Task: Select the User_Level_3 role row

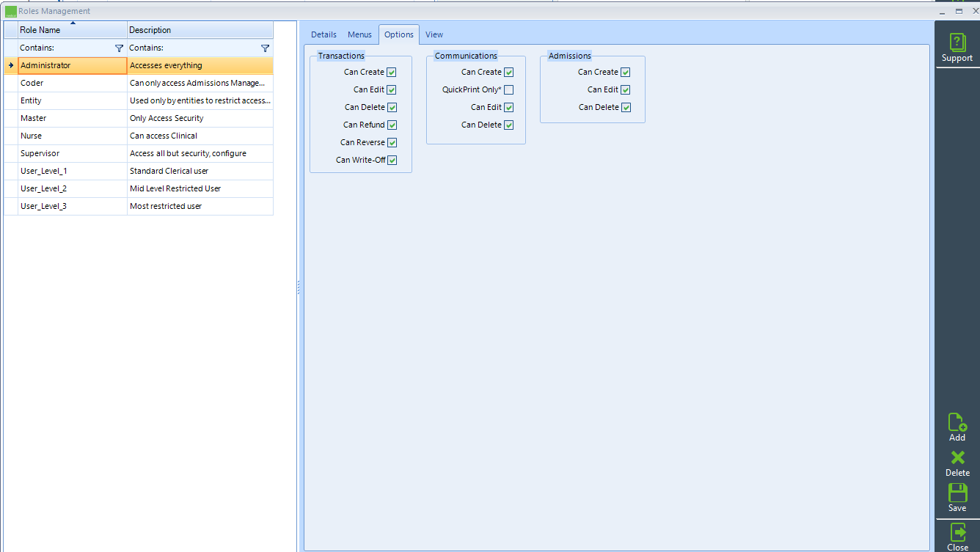Action: [x=139, y=206]
